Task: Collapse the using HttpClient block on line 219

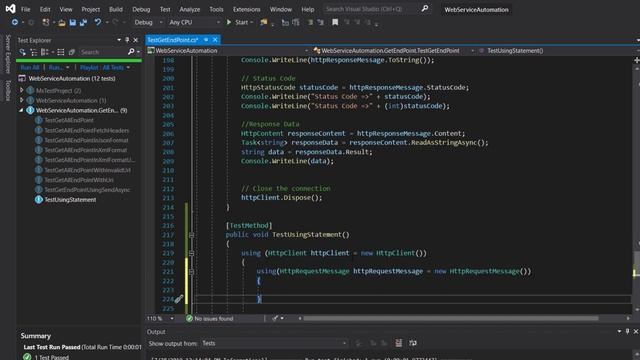Action: pyautogui.click(x=191, y=253)
